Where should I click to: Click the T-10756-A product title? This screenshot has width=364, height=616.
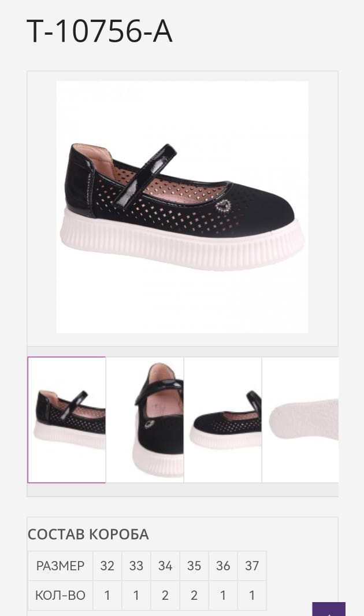tap(99, 31)
